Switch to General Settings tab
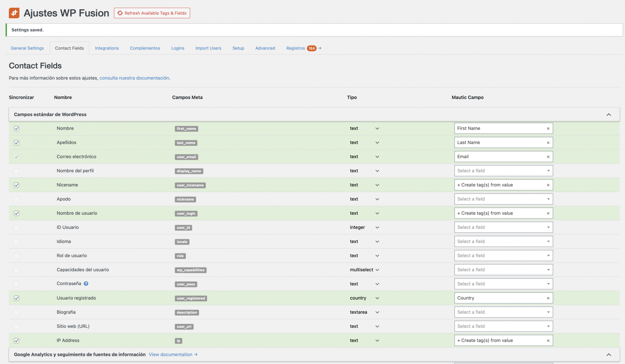Viewport: 625px width, 364px height. (27, 48)
